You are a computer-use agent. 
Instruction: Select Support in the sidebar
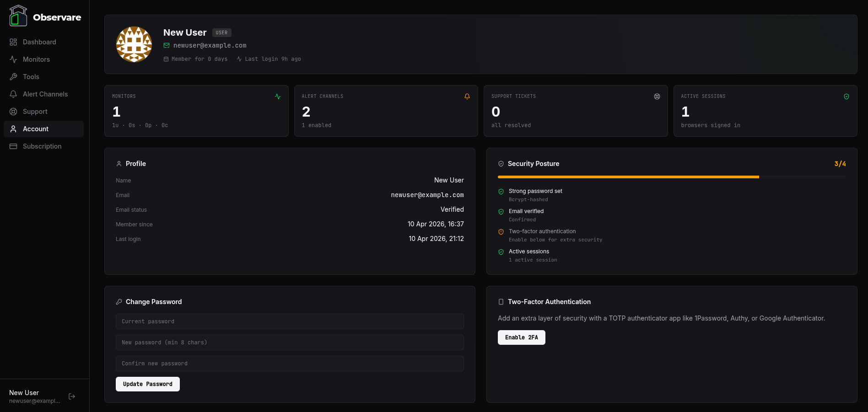[35, 111]
